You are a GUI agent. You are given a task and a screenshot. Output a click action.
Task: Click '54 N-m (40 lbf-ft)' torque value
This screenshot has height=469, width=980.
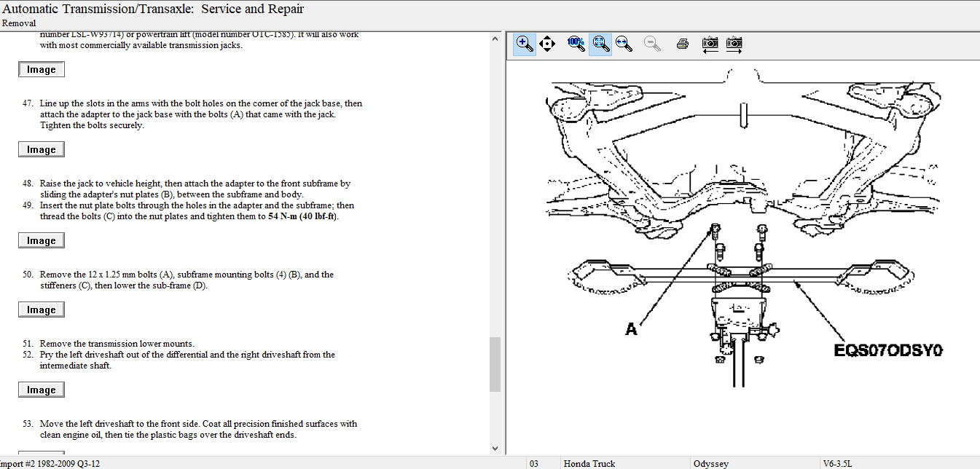pos(303,216)
